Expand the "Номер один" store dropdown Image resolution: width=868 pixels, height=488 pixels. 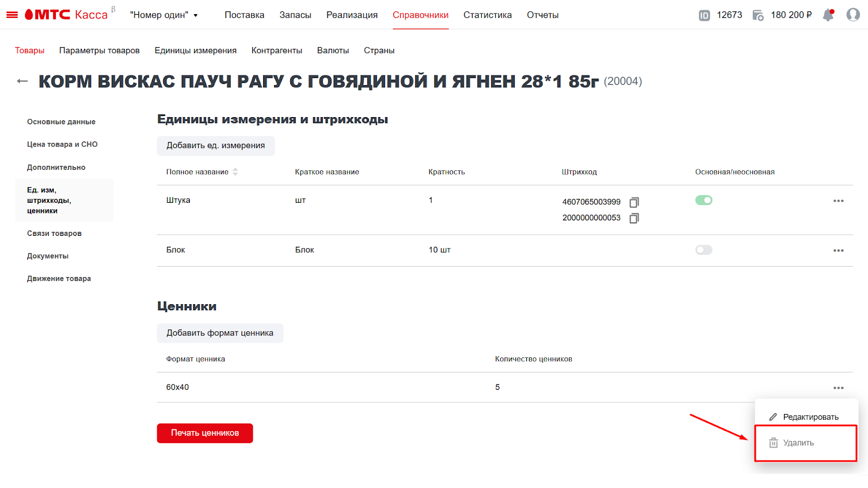coord(164,15)
